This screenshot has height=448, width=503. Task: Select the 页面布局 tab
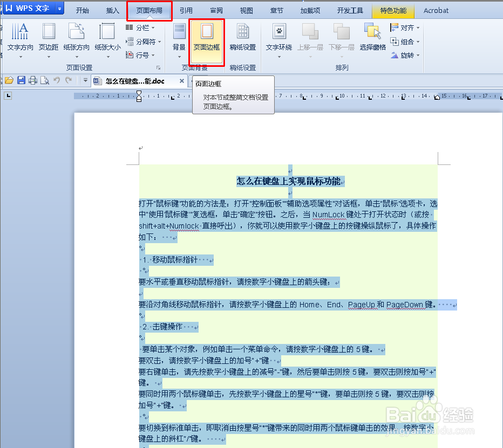click(x=149, y=11)
